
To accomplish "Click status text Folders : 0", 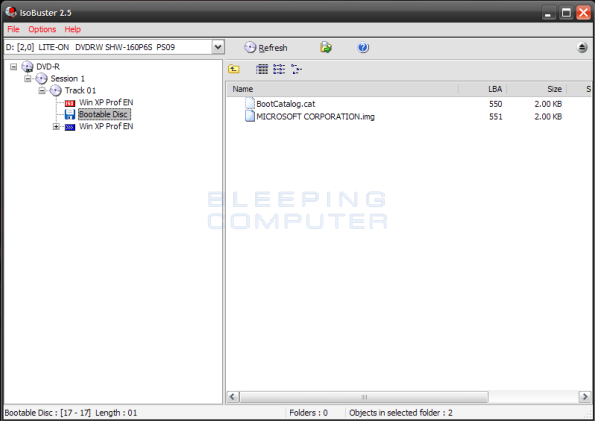I will coord(309,413).
